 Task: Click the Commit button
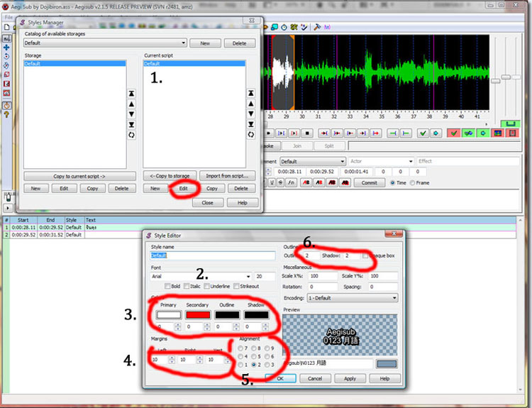click(369, 182)
